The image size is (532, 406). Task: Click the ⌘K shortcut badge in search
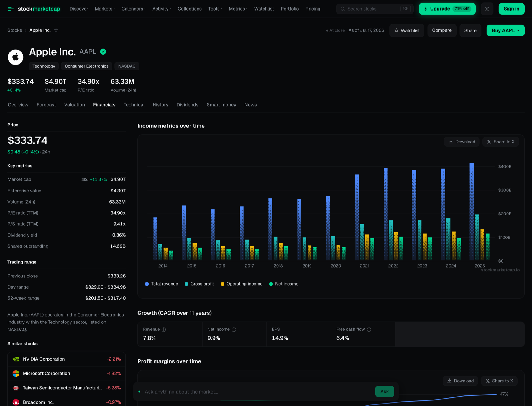[406, 9]
